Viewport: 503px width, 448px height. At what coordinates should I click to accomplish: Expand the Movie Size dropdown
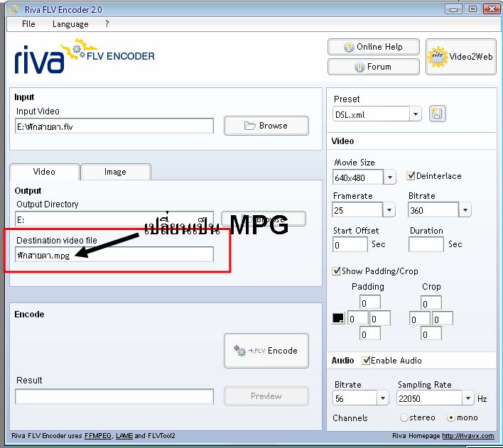pos(390,177)
